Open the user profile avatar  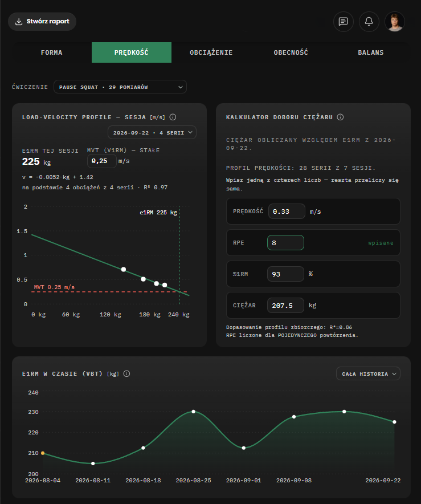[x=395, y=22]
